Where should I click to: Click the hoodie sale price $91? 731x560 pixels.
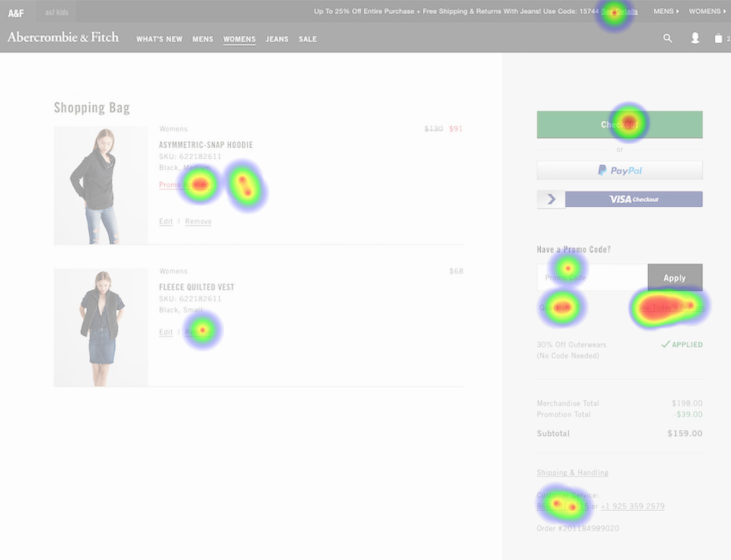click(x=456, y=129)
